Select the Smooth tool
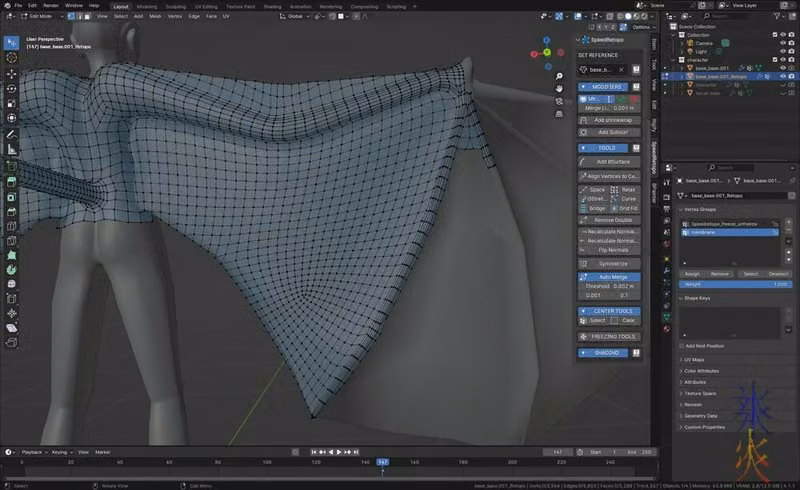 point(12,284)
